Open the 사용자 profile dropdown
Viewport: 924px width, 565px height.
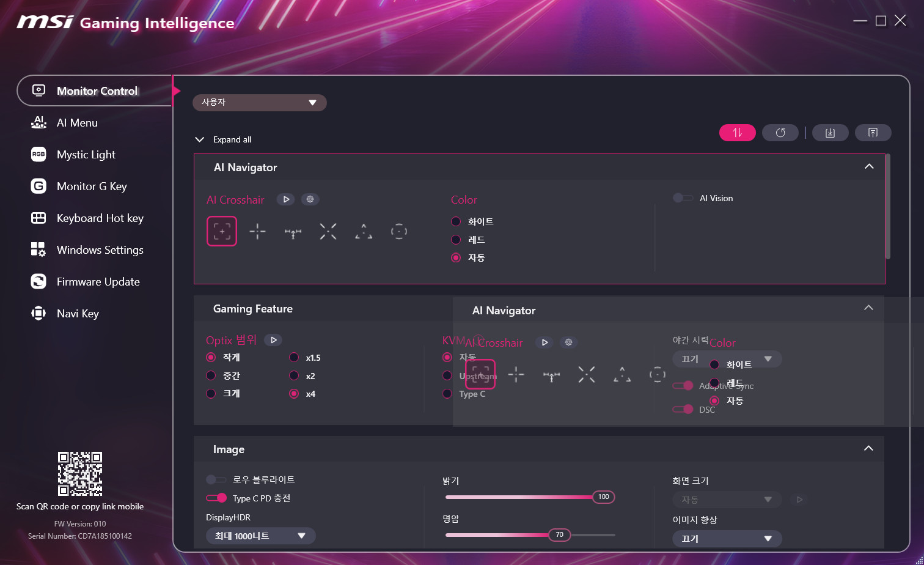(x=259, y=103)
